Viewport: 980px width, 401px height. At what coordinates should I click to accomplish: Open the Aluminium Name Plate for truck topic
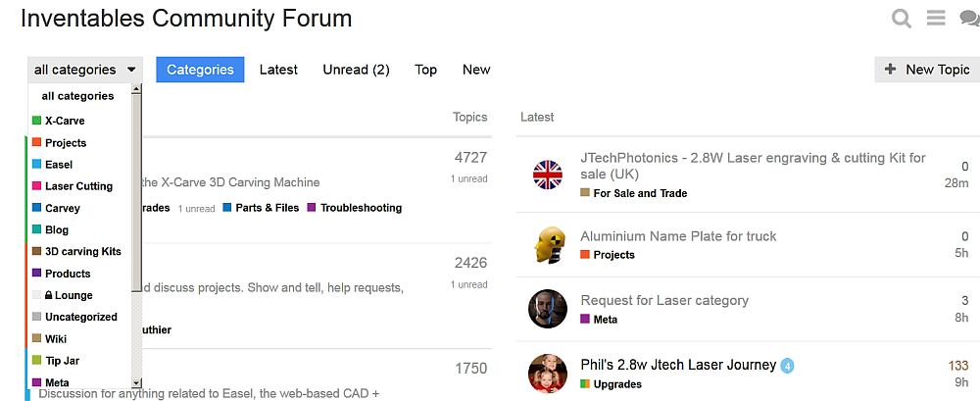coord(678,236)
